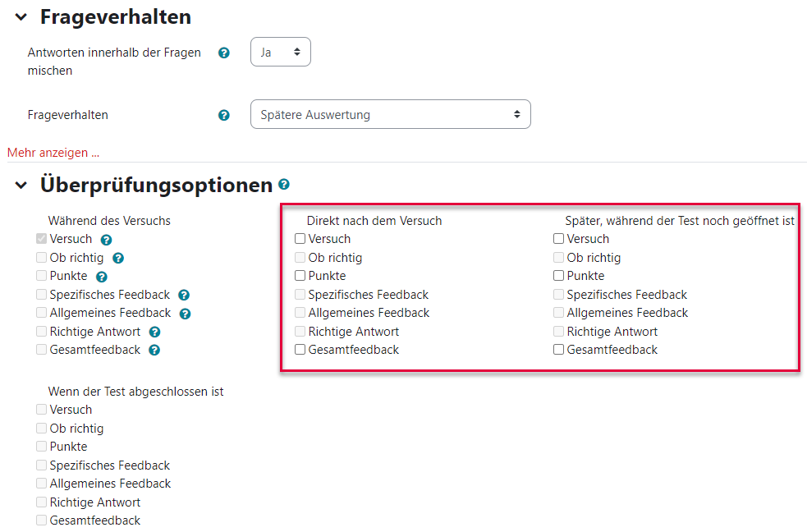The height and width of the screenshot is (532, 807).
Task: Check Versuch under Direkt nach dem Versuch
Action: point(300,239)
